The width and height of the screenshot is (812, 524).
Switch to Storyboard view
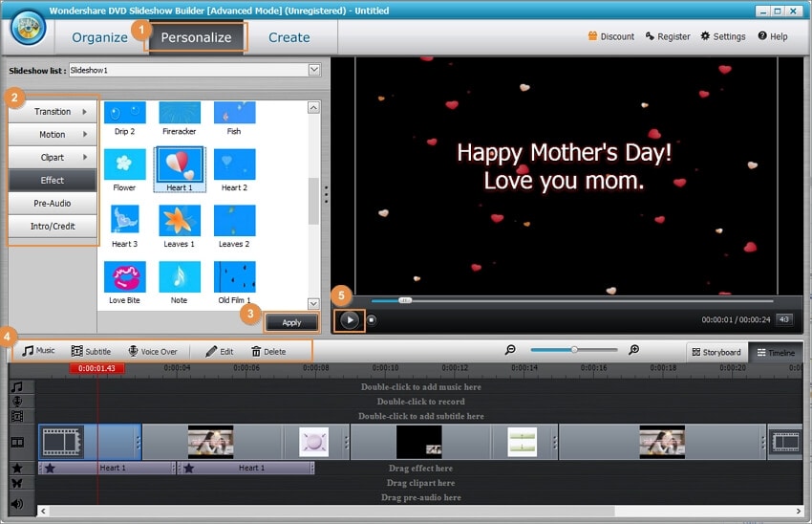[x=716, y=353]
